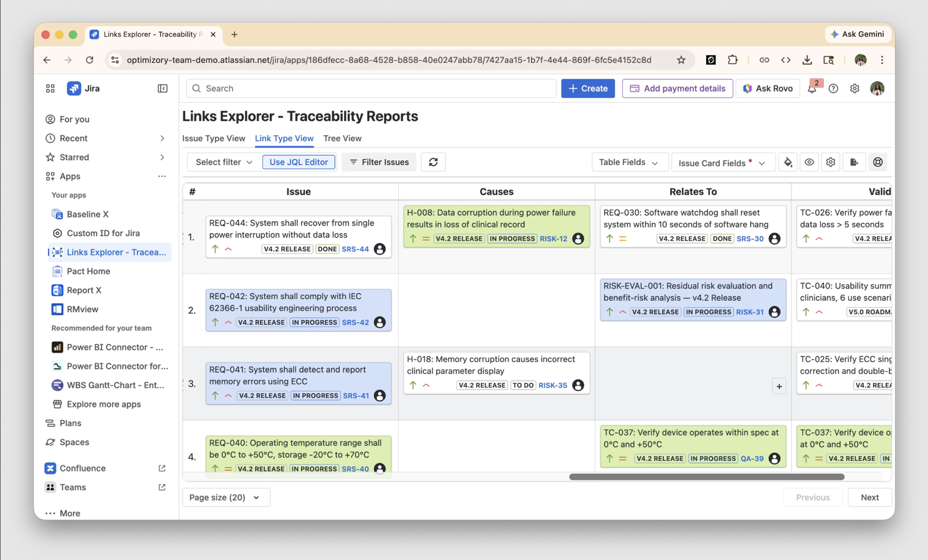This screenshot has height=560, width=928.
Task: Toggle the Use JQL Editor button
Action: (299, 162)
